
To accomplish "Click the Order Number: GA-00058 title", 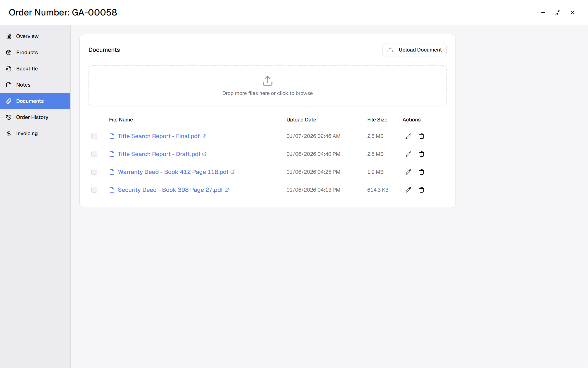I will pos(63,13).
